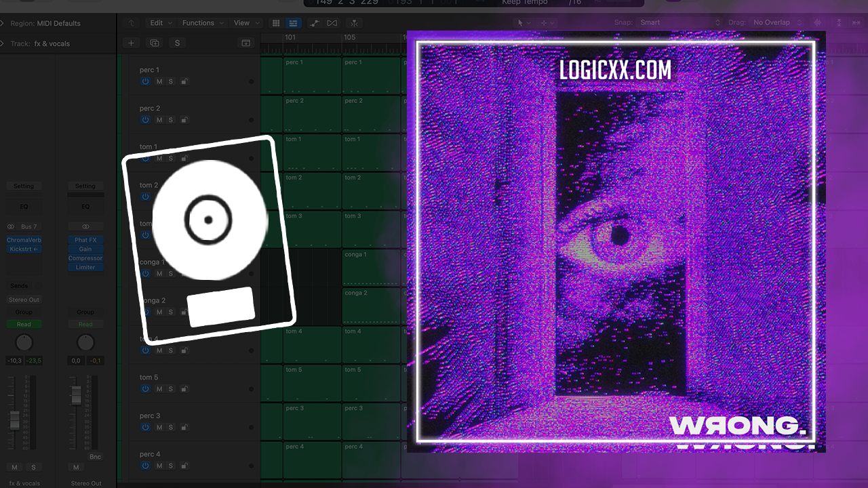Toggle power on perc 2 track
The width and height of the screenshot is (868, 488).
point(145,120)
